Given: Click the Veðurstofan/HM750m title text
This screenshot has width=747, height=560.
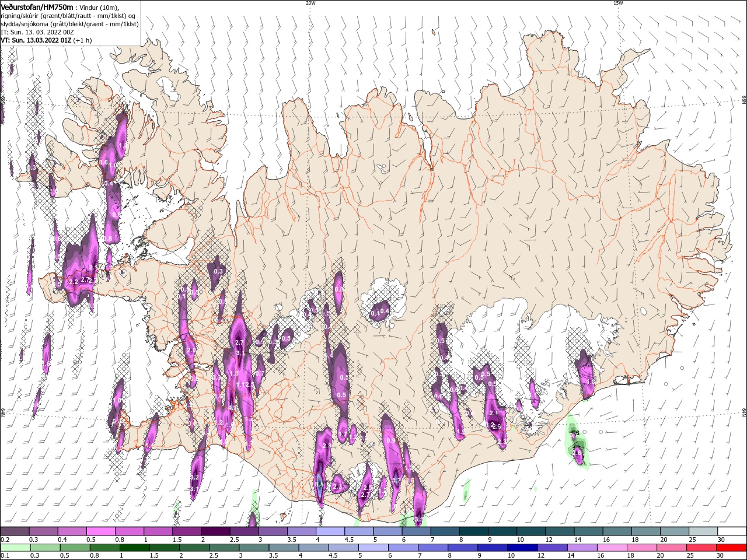Looking at the screenshot, I should (x=36, y=6).
